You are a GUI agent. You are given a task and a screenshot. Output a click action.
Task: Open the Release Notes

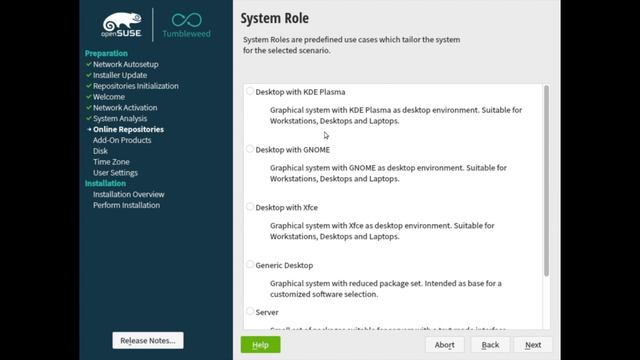(148, 340)
